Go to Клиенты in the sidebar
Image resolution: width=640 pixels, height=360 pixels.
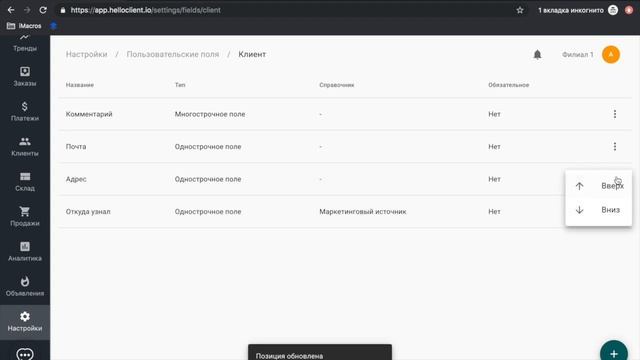point(25,147)
